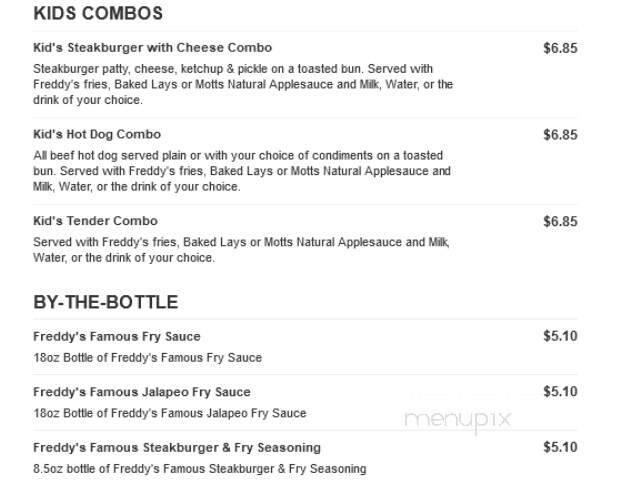
Task: Click the Famous Fry Sauce $5.10 price
Action: coord(560,336)
